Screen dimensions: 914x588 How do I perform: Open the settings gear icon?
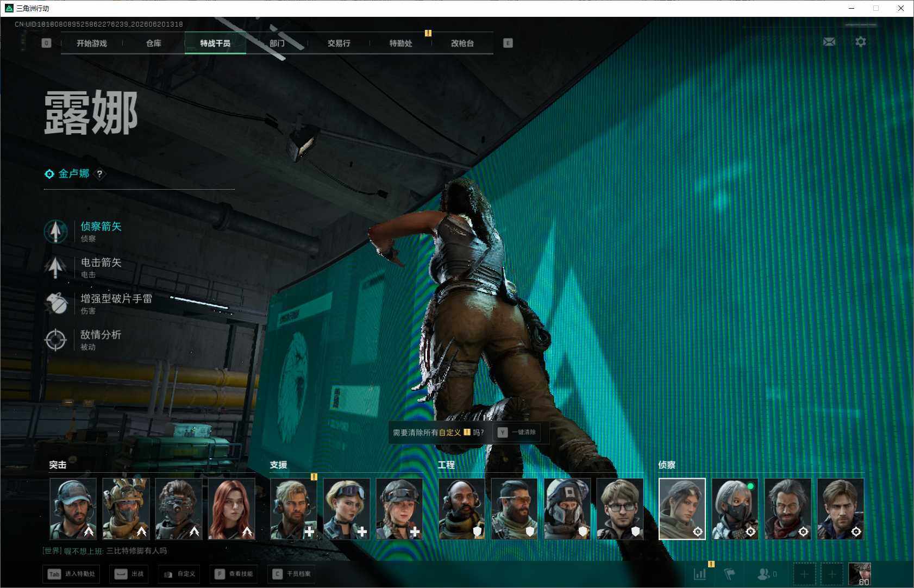861,42
